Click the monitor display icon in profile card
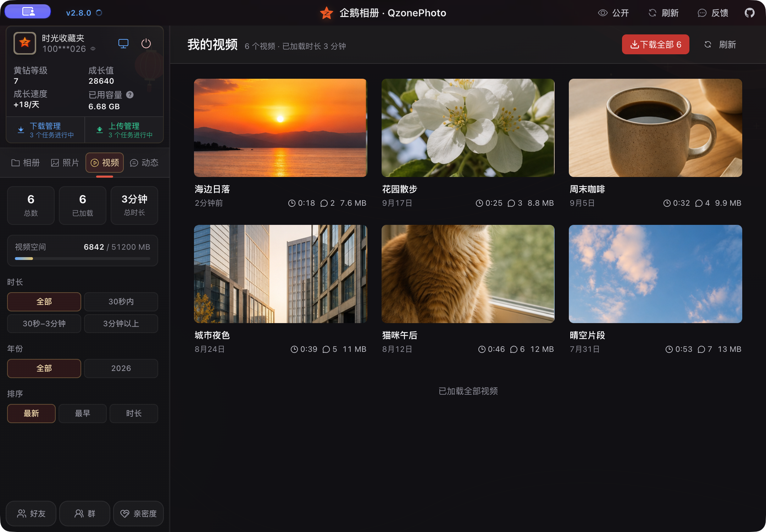The width and height of the screenshot is (766, 532). pyautogui.click(x=123, y=44)
